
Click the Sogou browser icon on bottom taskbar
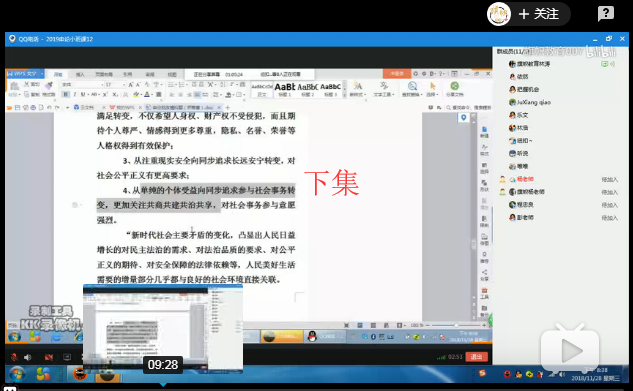pyautogui.click(x=43, y=374)
